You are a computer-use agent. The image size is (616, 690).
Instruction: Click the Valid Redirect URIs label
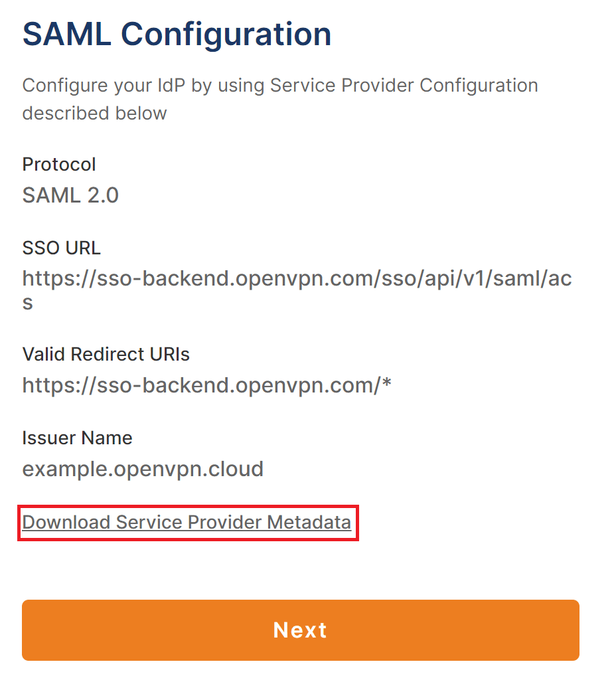pyautogui.click(x=106, y=354)
